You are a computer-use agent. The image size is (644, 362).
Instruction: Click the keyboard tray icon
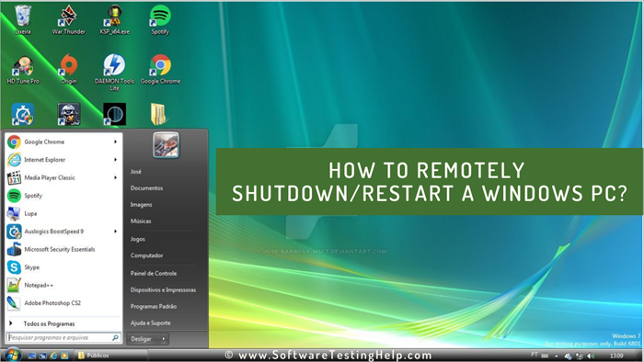545,355
